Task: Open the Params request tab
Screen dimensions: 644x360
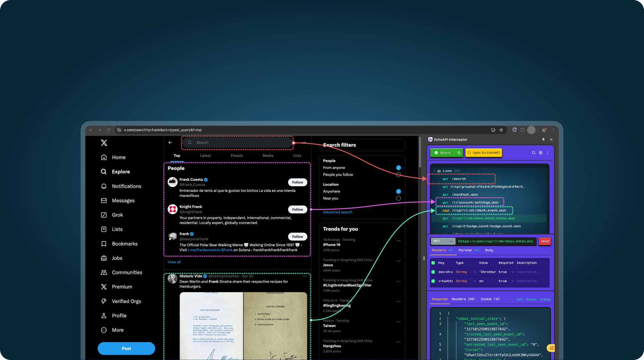Action: tap(469, 250)
